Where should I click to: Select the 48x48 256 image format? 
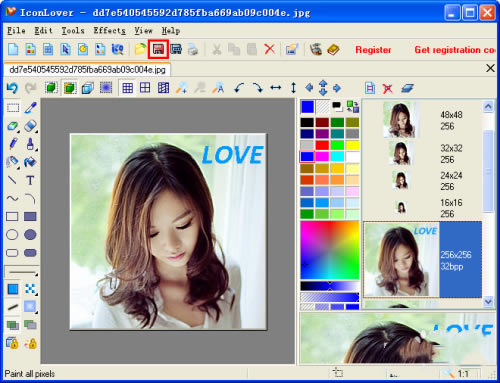click(x=423, y=120)
